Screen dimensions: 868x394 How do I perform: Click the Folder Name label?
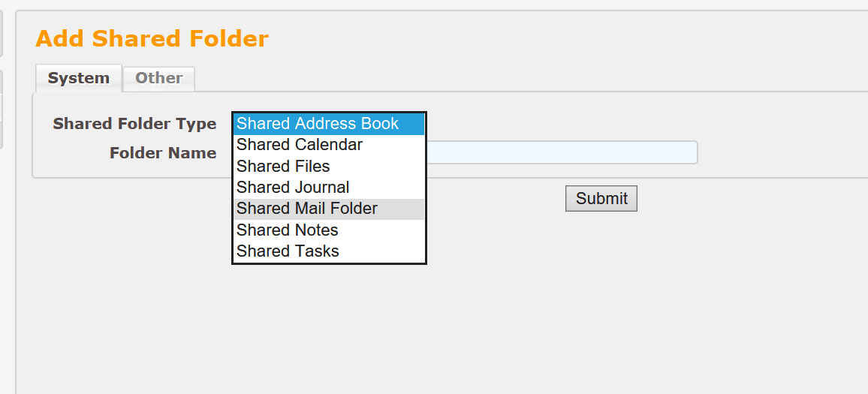coord(163,153)
